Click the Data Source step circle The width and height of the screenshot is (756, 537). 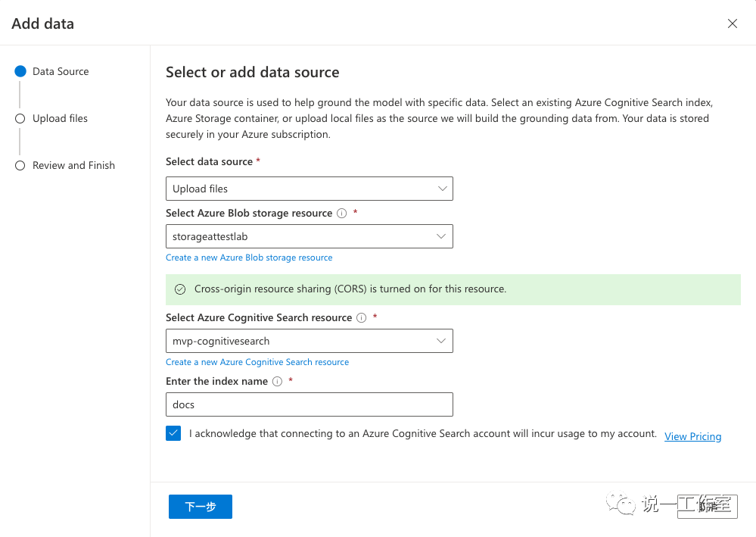[x=20, y=71]
